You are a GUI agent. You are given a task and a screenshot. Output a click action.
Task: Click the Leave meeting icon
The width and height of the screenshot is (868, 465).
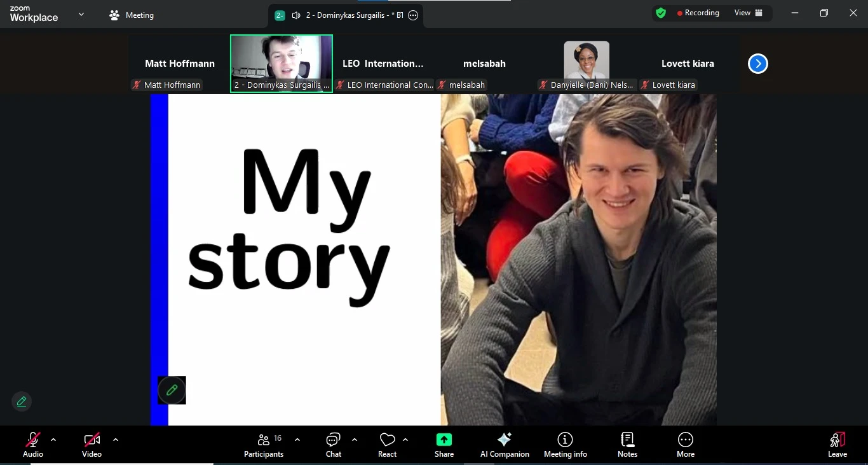[837, 440]
